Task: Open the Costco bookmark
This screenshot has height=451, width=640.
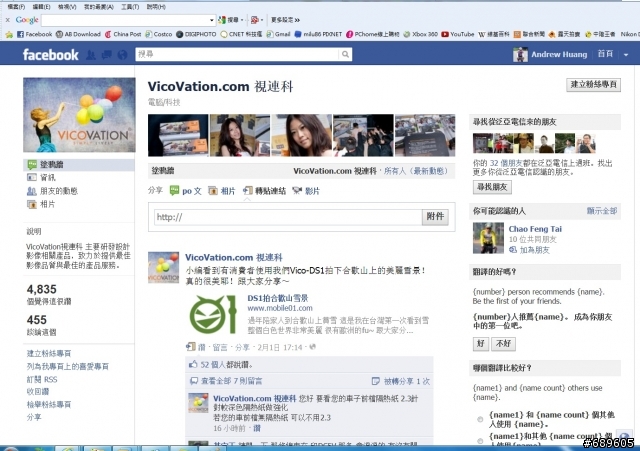Action: coord(159,34)
